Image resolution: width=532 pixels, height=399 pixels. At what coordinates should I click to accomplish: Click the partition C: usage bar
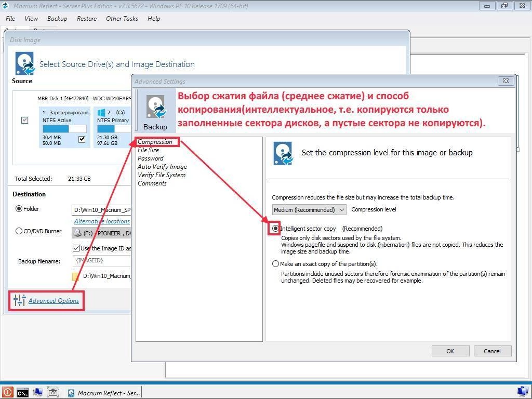pos(114,129)
